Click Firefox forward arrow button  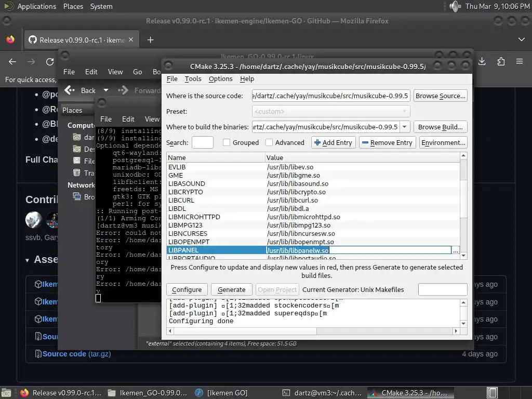(31, 61)
